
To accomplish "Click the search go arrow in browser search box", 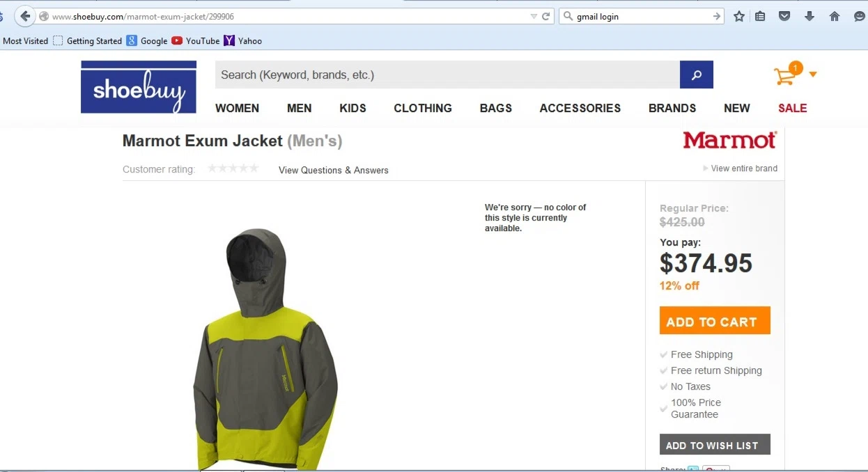I will pos(717,17).
